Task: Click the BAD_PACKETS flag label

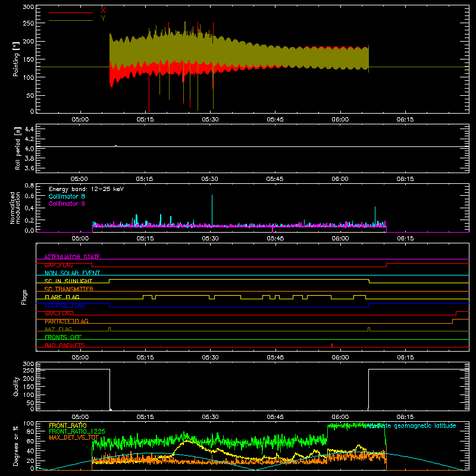Action: coord(65,345)
